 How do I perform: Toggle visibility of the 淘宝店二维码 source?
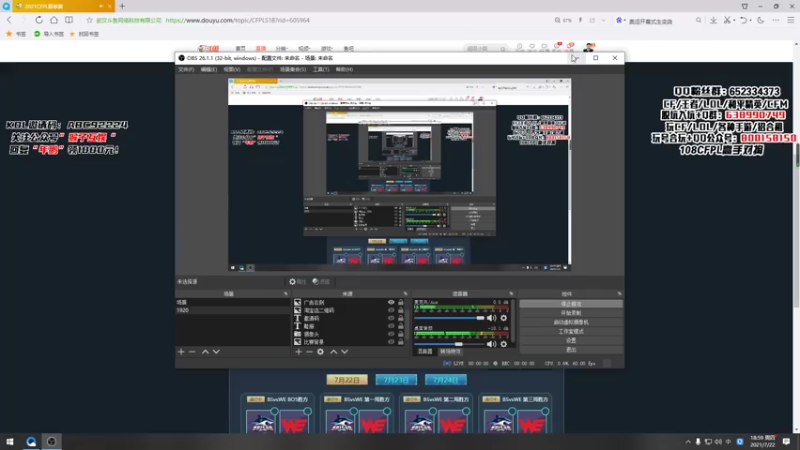click(x=391, y=310)
